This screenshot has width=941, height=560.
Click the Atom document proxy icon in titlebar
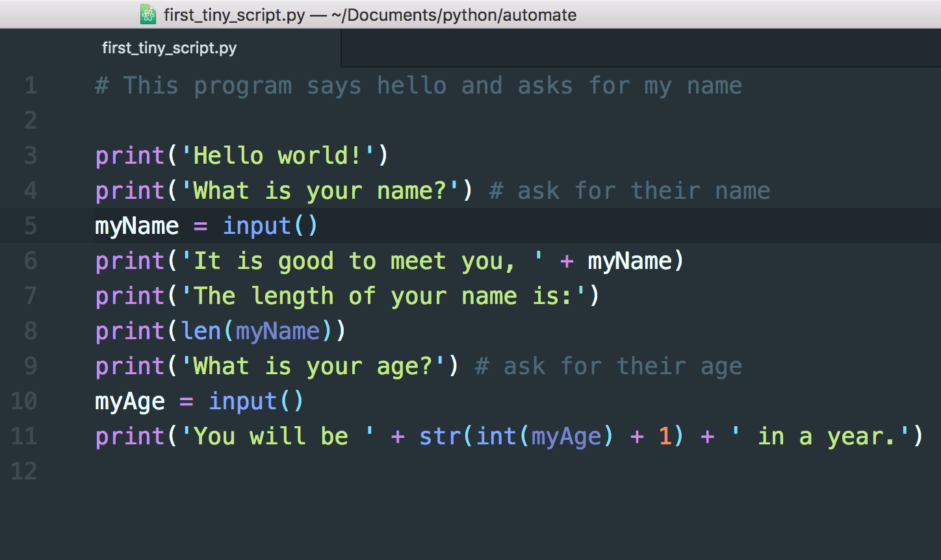point(148,14)
